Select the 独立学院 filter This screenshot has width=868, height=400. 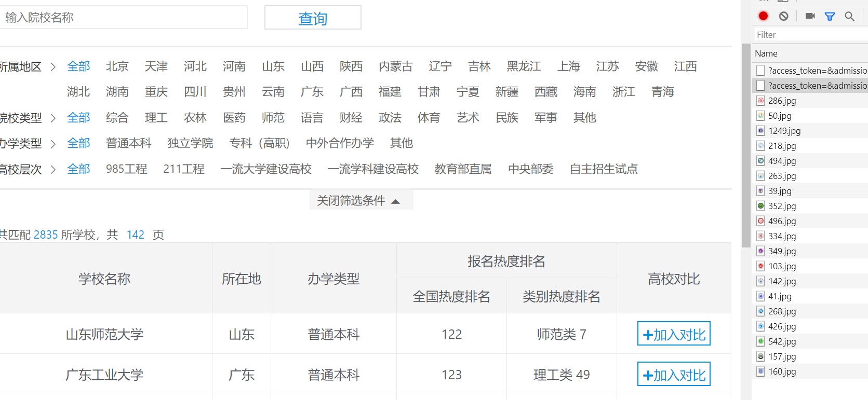tap(191, 143)
